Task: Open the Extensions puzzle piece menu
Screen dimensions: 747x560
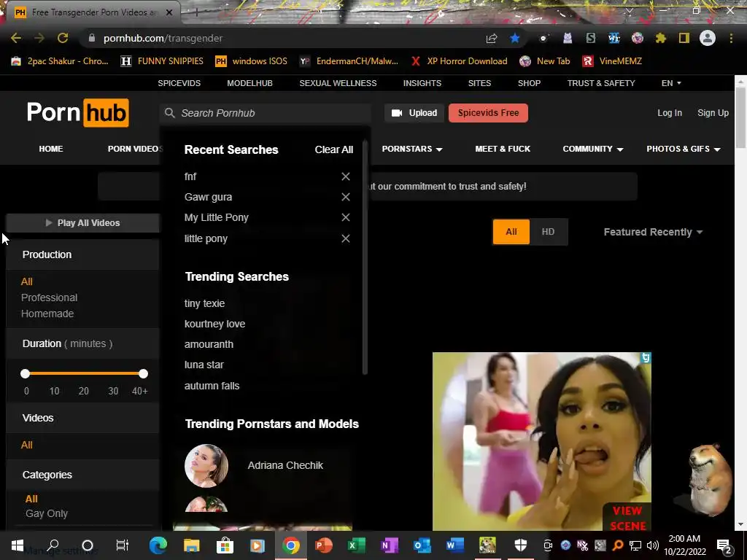Action: click(x=661, y=38)
